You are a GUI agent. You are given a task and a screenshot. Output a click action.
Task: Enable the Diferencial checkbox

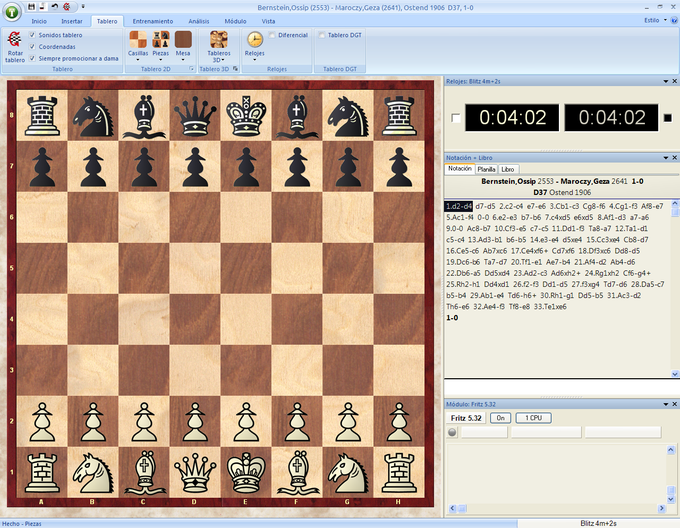[272, 35]
